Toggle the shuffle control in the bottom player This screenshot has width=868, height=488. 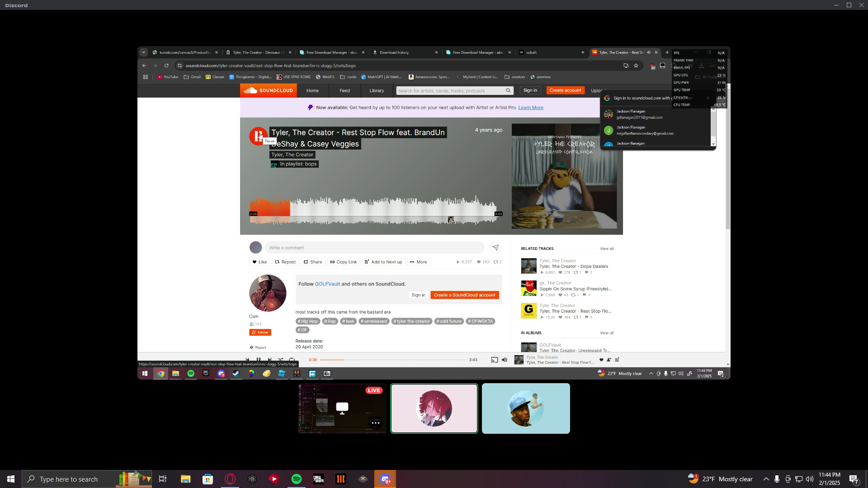[x=281, y=360]
